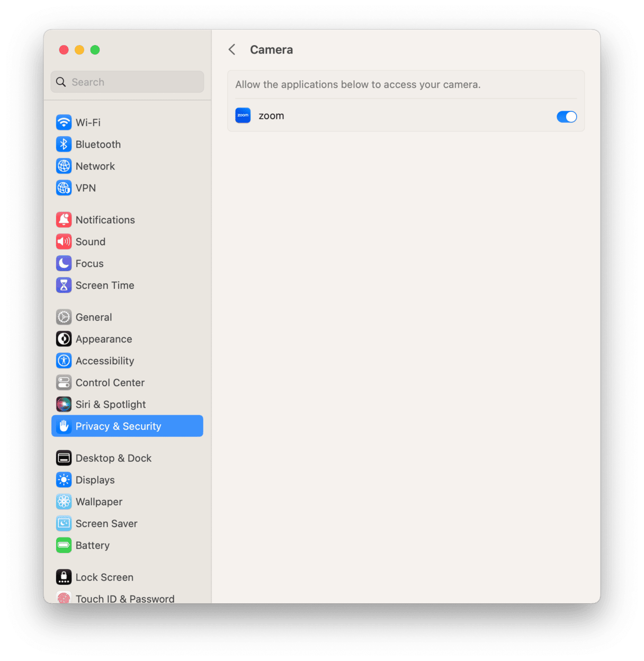Click the Wallpaper flower icon

tap(64, 502)
